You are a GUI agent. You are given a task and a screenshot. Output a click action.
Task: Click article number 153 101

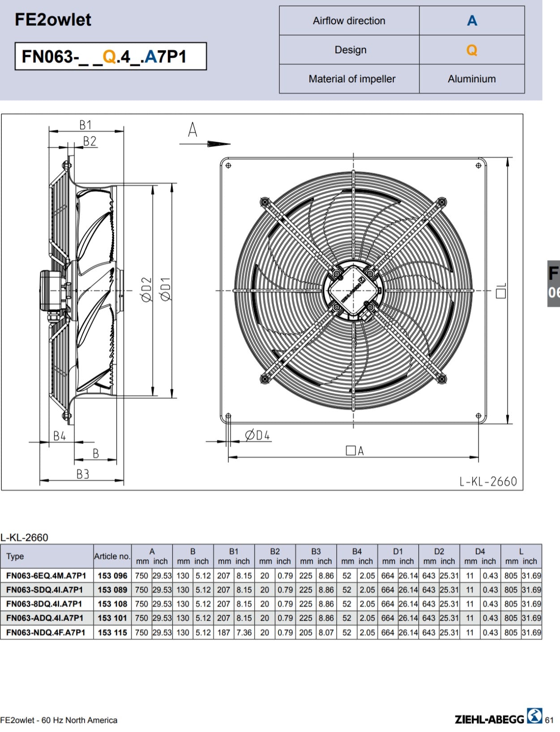point(112,618)
